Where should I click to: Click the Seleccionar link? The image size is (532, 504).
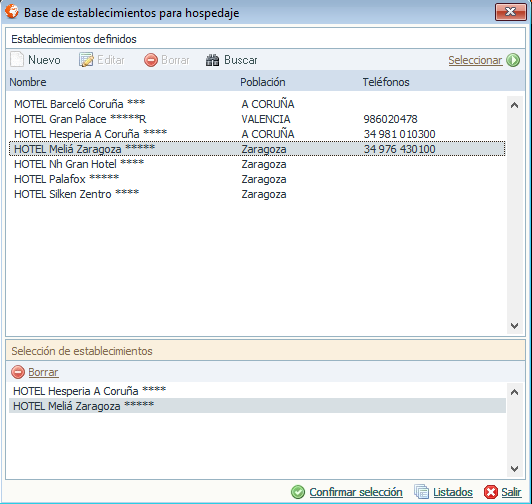click(x=475, y=60)
